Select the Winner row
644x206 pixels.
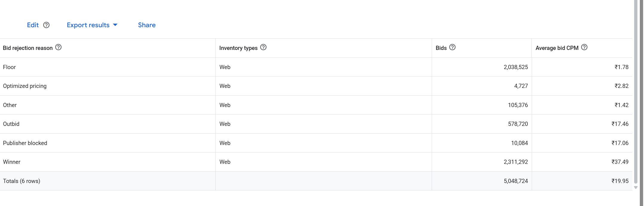(x=316, y=162)
